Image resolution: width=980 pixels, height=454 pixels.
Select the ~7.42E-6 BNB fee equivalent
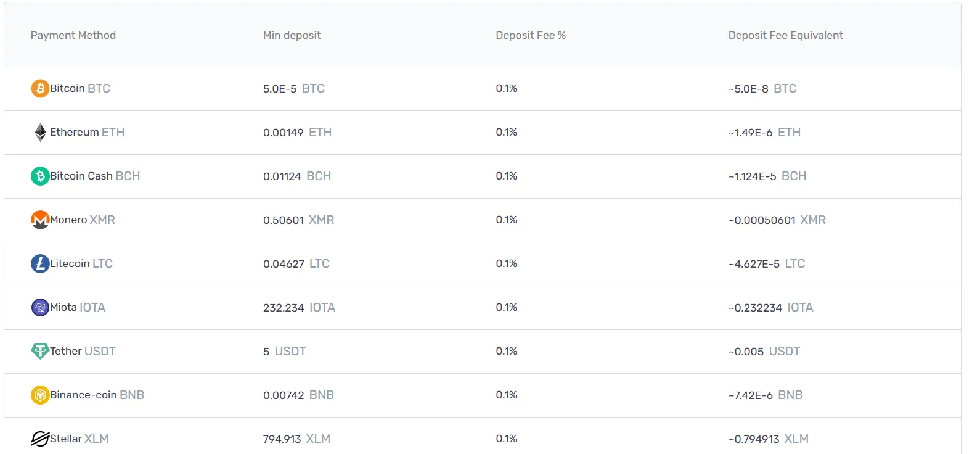[x=766, y=395]
